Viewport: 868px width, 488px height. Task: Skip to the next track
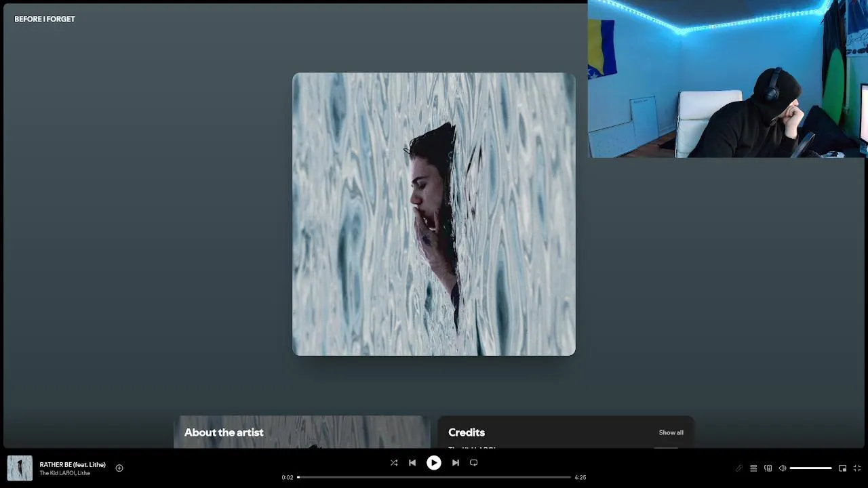click(x=456, y=463)
